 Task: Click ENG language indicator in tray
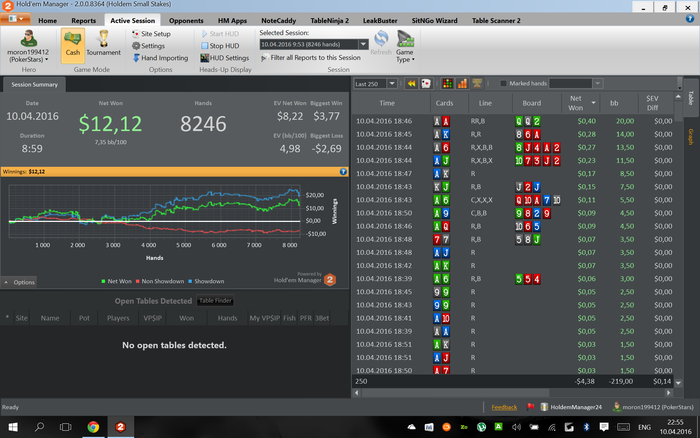[x=644, y=427]
